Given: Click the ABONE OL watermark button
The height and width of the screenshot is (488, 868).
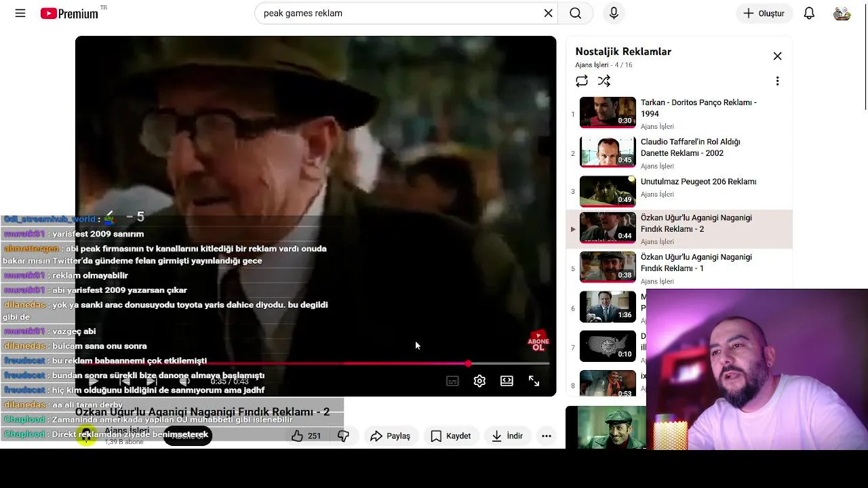Looking at the screenshot, I should click(x=538, y=341).
